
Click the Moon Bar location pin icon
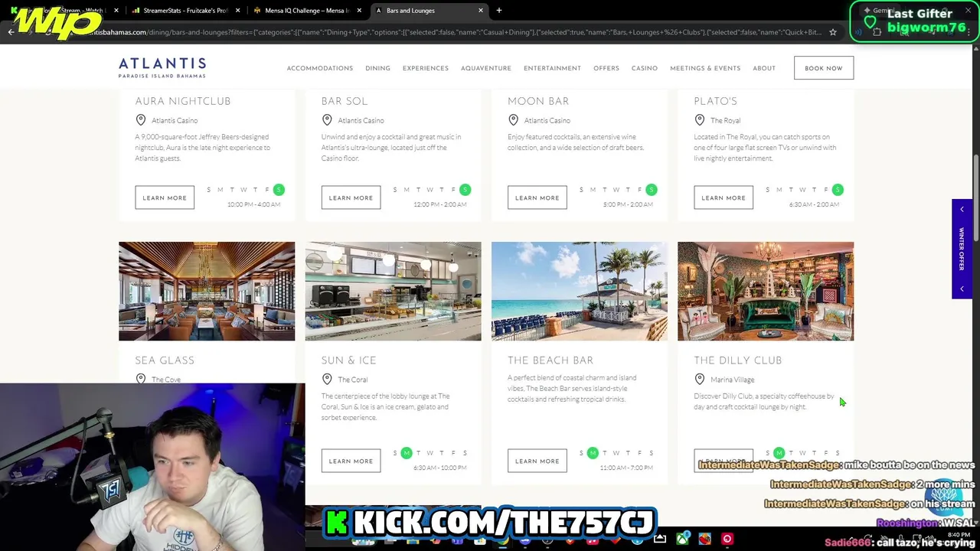[513, 120]
